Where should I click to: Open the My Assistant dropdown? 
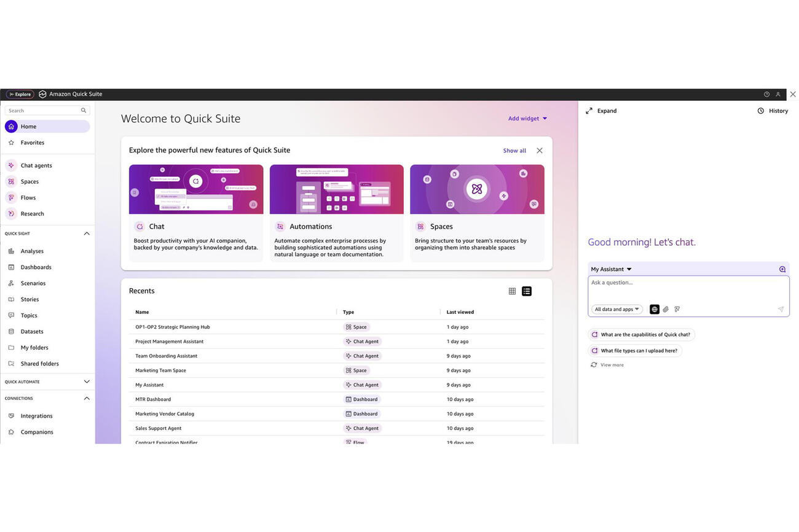(x=611, y=269)
